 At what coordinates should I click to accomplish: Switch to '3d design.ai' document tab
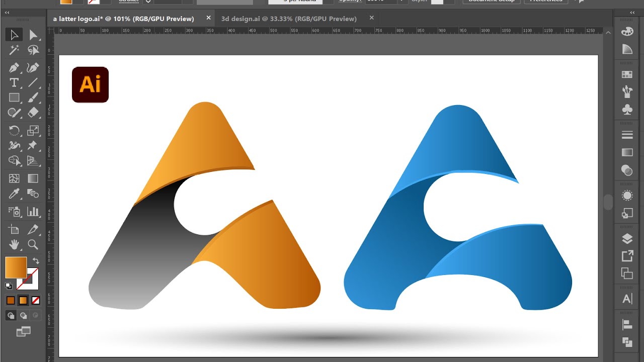pyautogui.click(x=289, y=19)
